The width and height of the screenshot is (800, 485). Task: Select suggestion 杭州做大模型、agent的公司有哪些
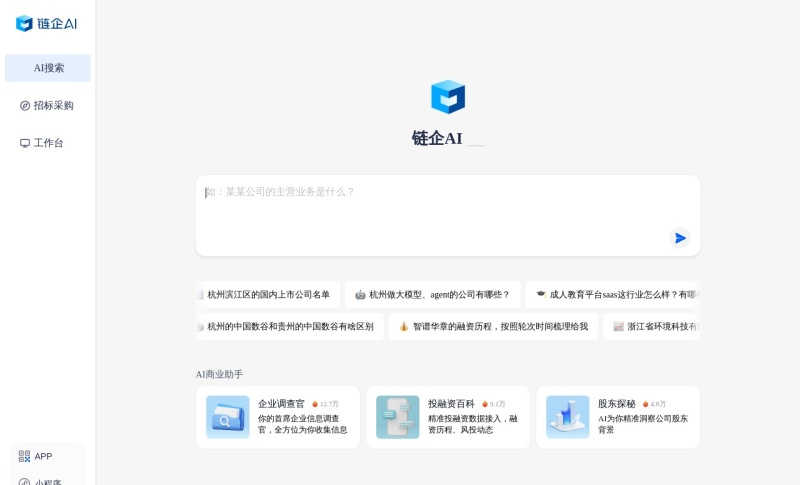(433, 295)
